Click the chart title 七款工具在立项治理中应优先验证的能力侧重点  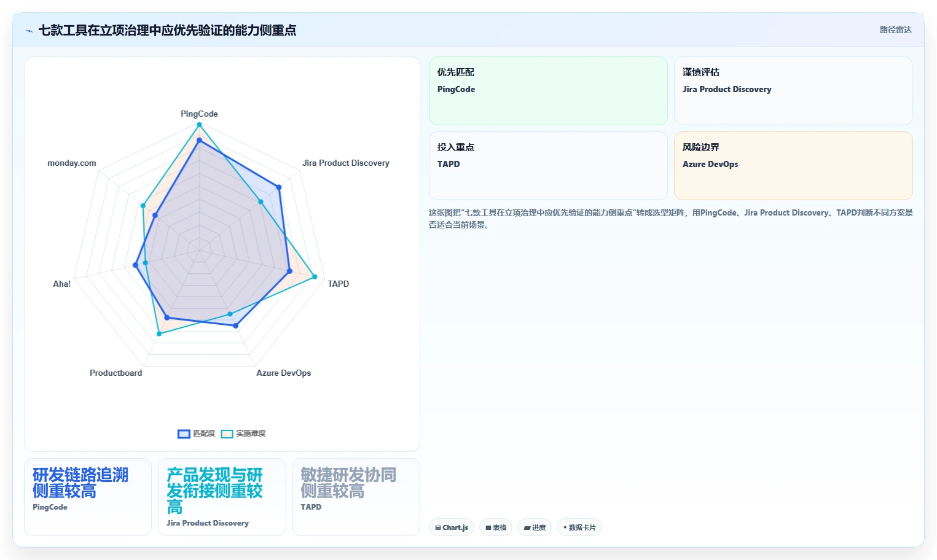167,30
